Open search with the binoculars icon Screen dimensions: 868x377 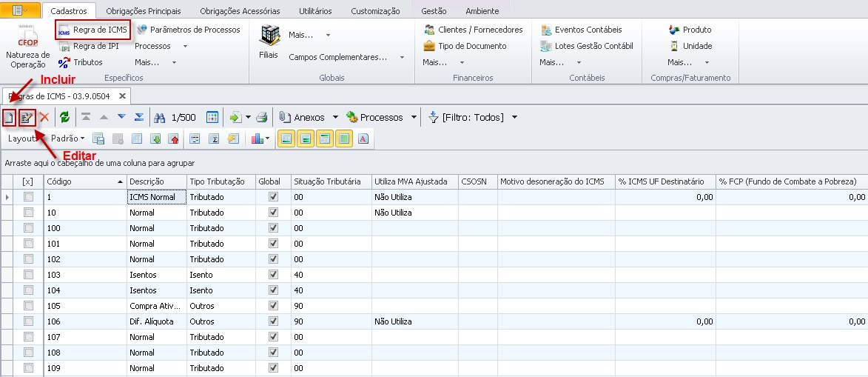[x=160, y=118]
